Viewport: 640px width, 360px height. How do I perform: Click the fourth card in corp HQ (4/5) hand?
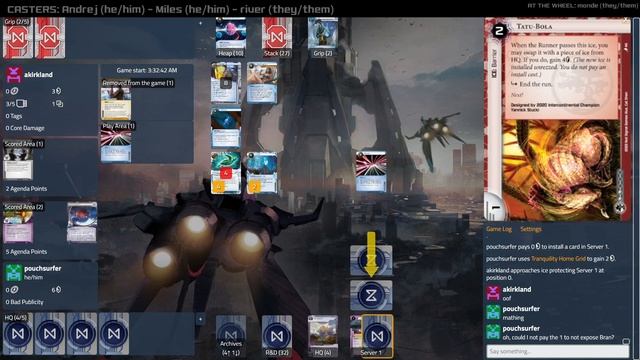pos(114,334)
